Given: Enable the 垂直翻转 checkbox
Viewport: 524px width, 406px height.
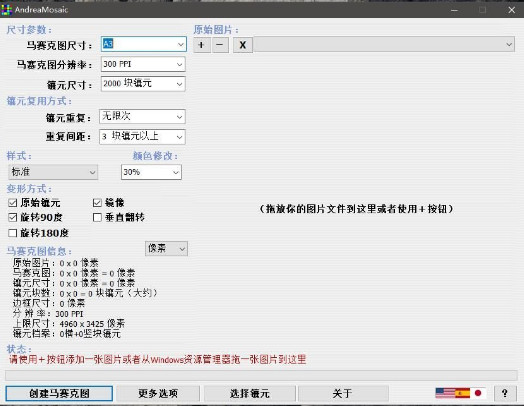Looking at the screenshot, I should [x=97, y=218].
